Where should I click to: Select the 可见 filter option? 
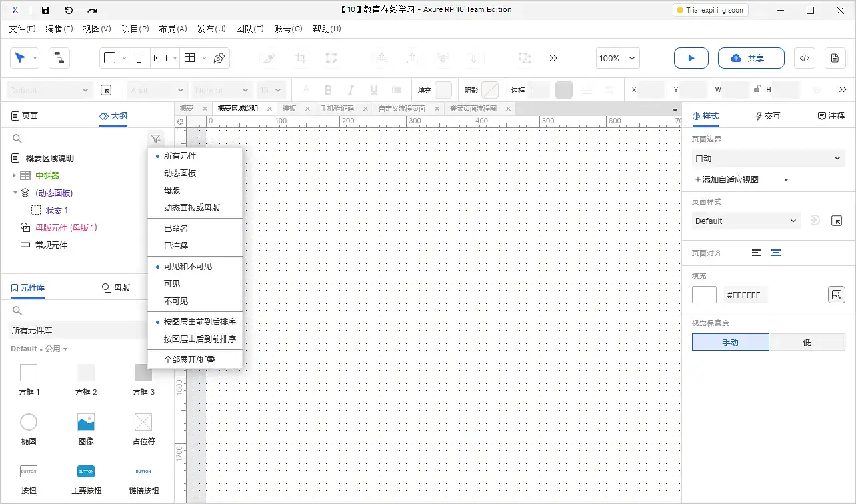(172, 283)
